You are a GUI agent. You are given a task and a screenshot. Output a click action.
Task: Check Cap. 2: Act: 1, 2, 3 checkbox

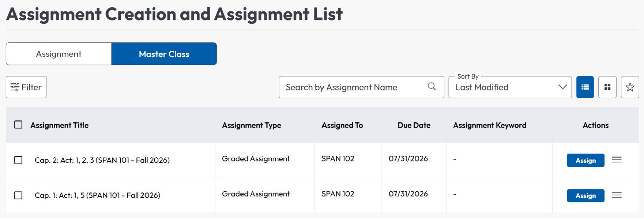coord(18,160)
